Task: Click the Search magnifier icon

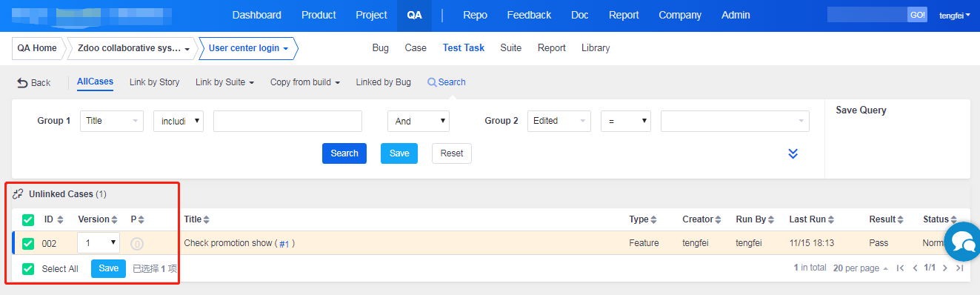Action: tap(432, 82)
